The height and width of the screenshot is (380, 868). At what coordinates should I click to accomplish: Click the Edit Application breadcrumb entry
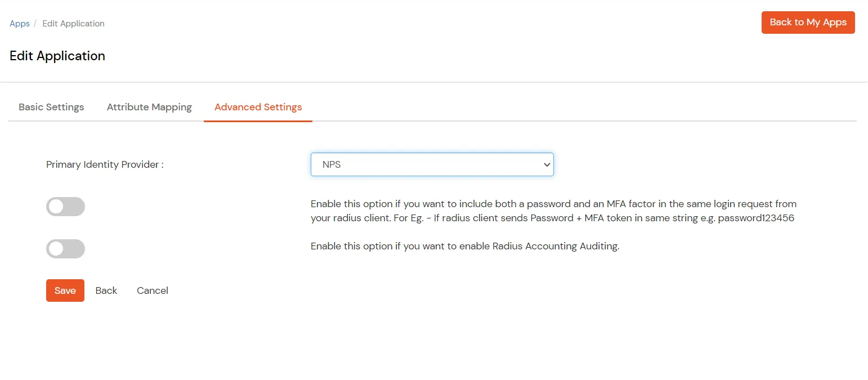pos(73,24)
